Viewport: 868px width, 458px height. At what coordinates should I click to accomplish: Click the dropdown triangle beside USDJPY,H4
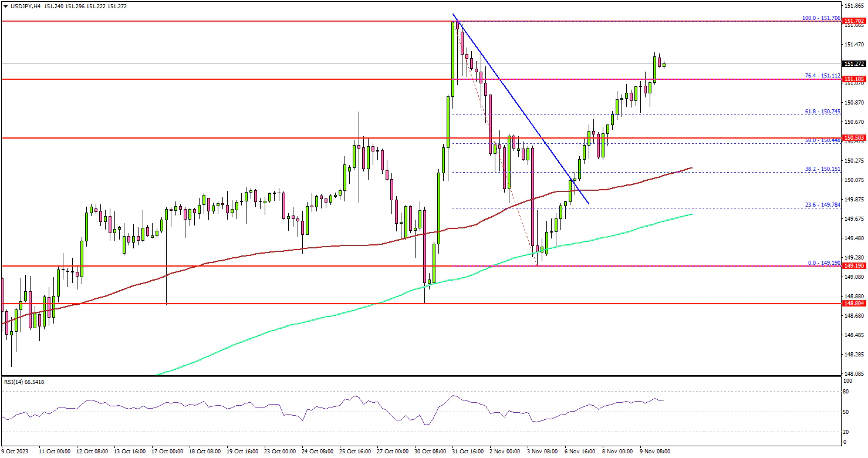5,6
